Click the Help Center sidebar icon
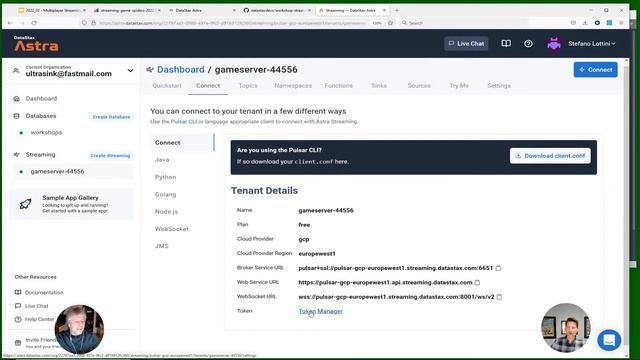Screen dimensions: 640x360 (x=18, y=319)
